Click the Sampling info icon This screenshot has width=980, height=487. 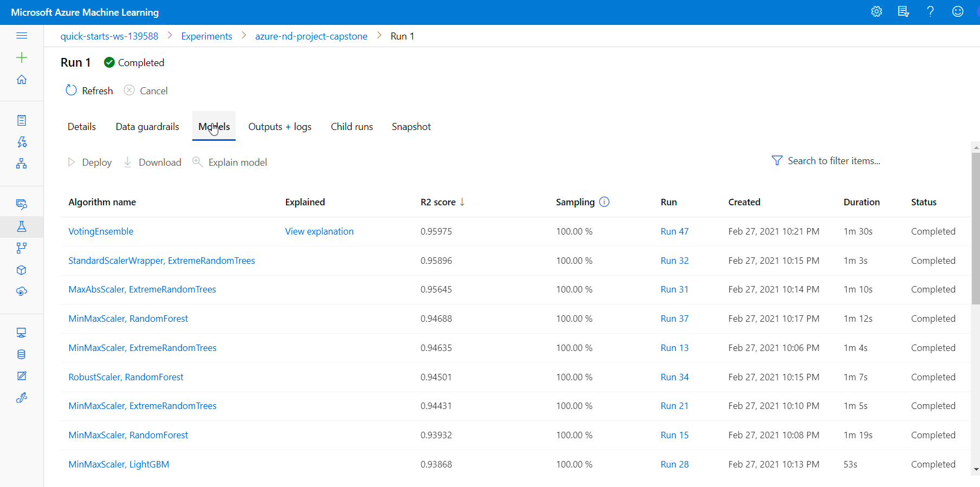tap(605, 202)
